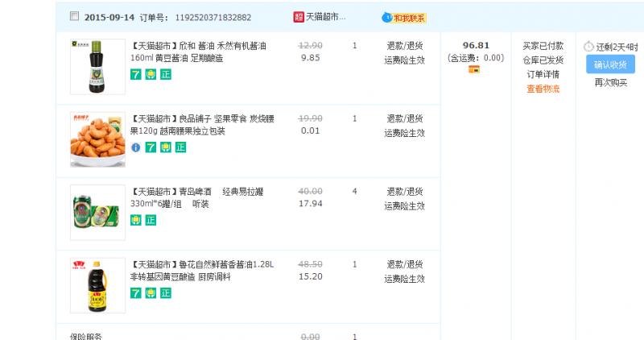The image size is (644, 340).
Task: Open the 天猫超市 shop name link
Action: 326,17
